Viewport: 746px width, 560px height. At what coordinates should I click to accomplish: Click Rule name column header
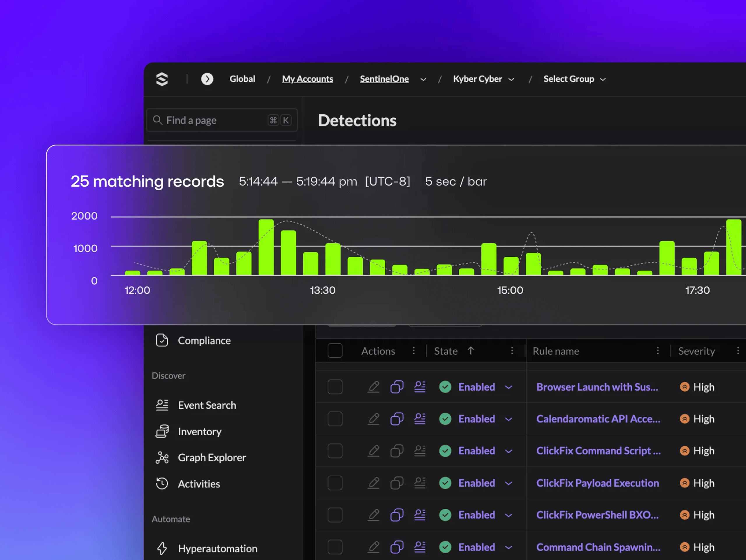pyautogui.click(x=556, y=351)
